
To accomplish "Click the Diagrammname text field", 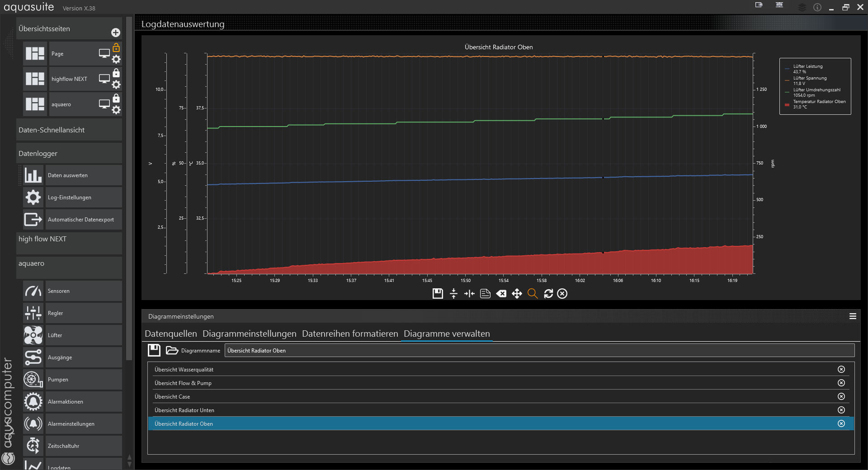I will pos(539,351).
